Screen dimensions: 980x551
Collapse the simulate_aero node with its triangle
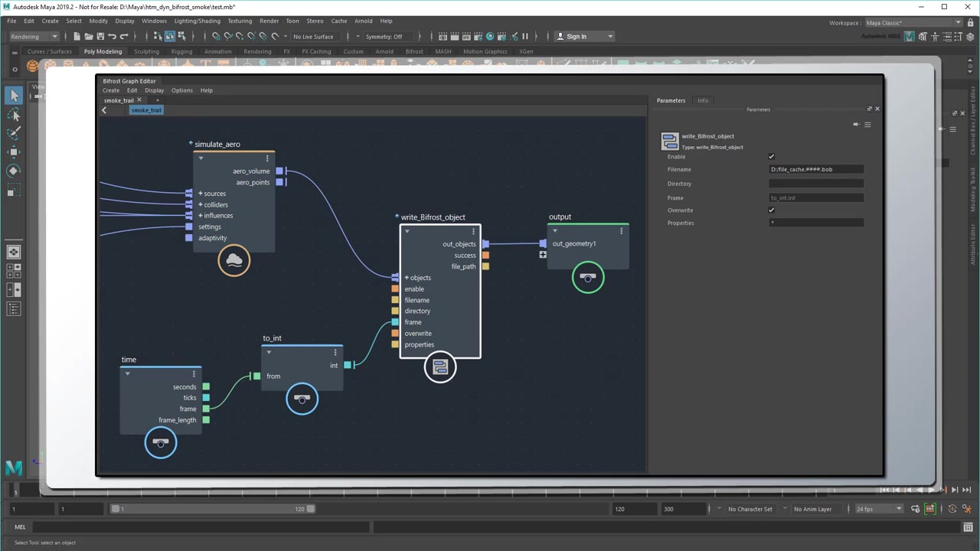pyautogui.click(x=201, y=158)
